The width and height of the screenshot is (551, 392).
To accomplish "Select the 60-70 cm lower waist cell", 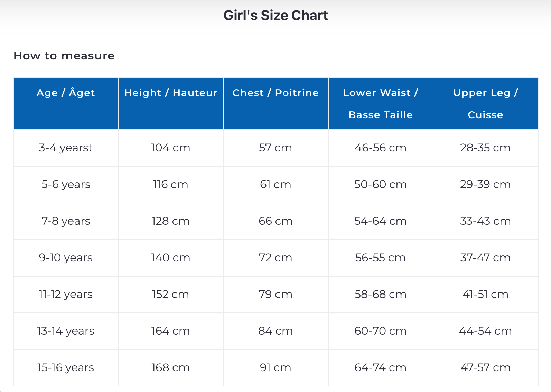I will [380, 331].
